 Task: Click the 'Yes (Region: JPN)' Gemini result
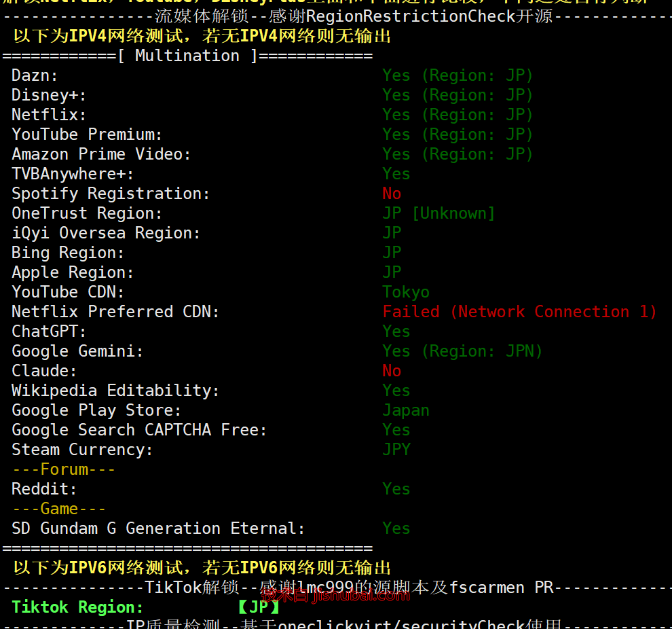[462, 351]
